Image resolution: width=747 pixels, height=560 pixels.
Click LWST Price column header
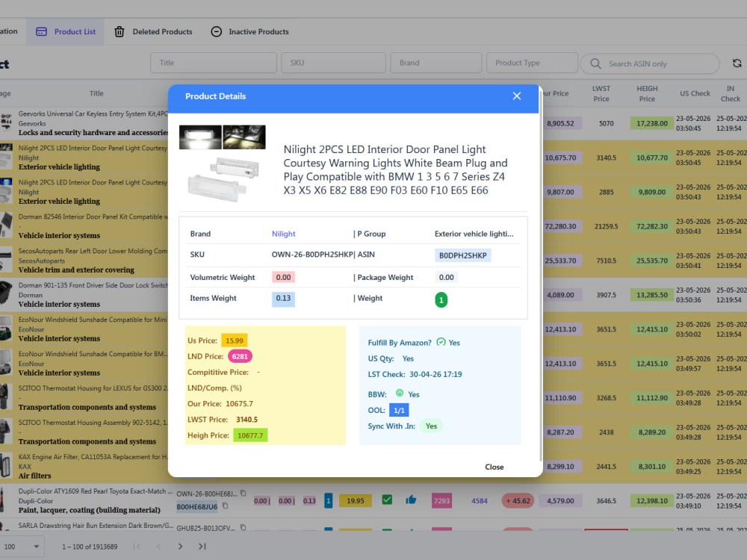tap(601, 94)
